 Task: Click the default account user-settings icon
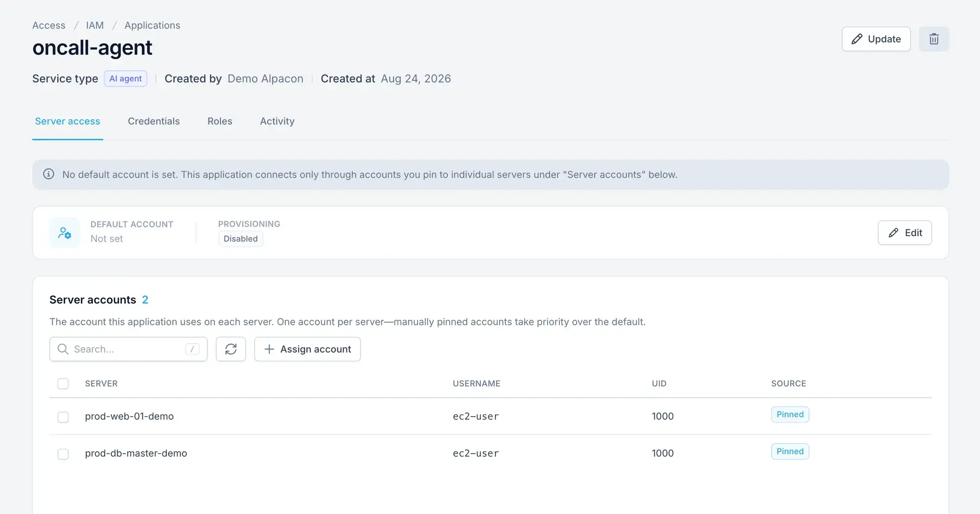65,233
